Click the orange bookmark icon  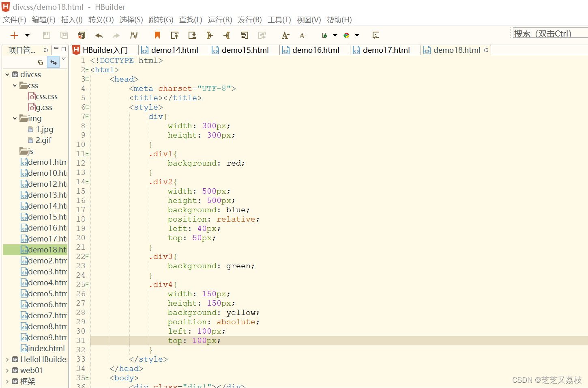(x=157, y=35)
